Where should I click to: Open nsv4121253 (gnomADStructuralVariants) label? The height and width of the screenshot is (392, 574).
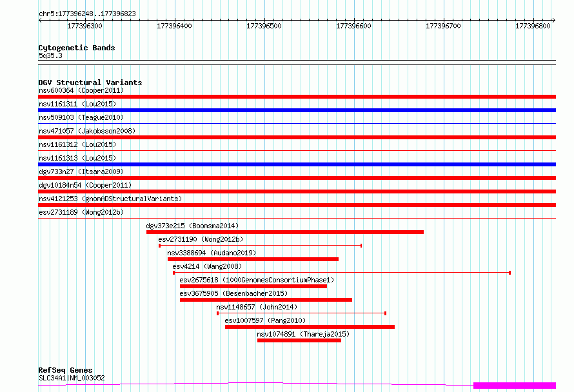[110, 199]
